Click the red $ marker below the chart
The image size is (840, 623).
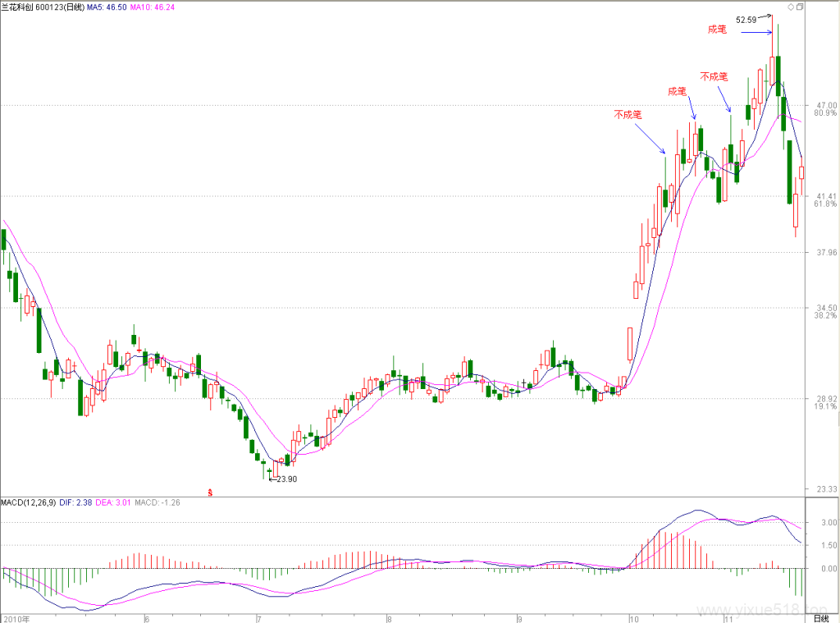coord(210,492)
